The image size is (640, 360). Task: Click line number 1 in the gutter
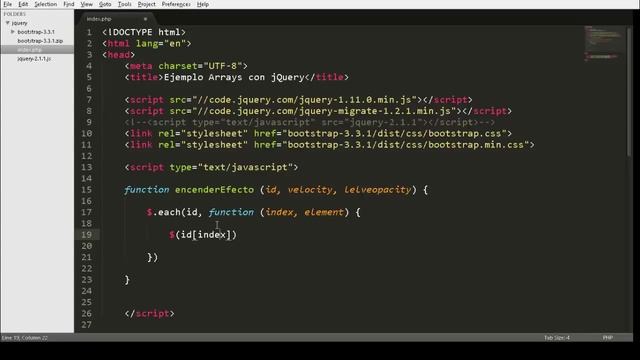click(x=89, y=32)
